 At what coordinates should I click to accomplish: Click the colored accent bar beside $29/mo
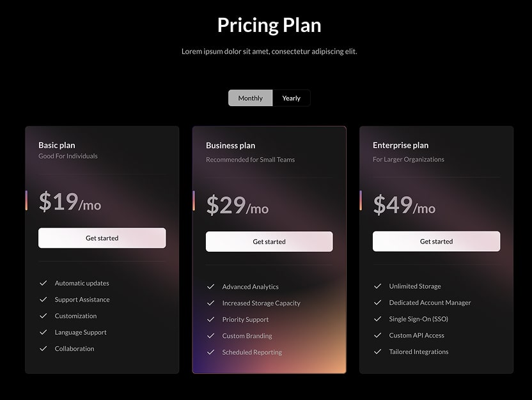[x=194, y=200]
